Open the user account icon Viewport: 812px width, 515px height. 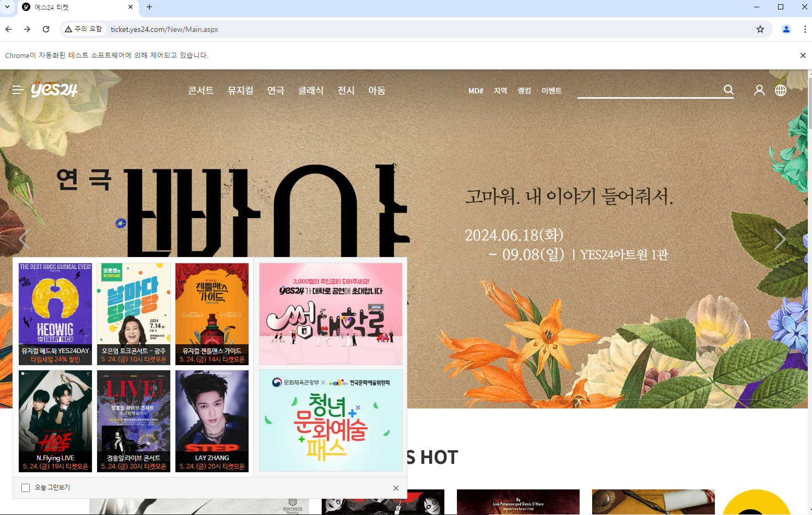[x=759, y=90]
